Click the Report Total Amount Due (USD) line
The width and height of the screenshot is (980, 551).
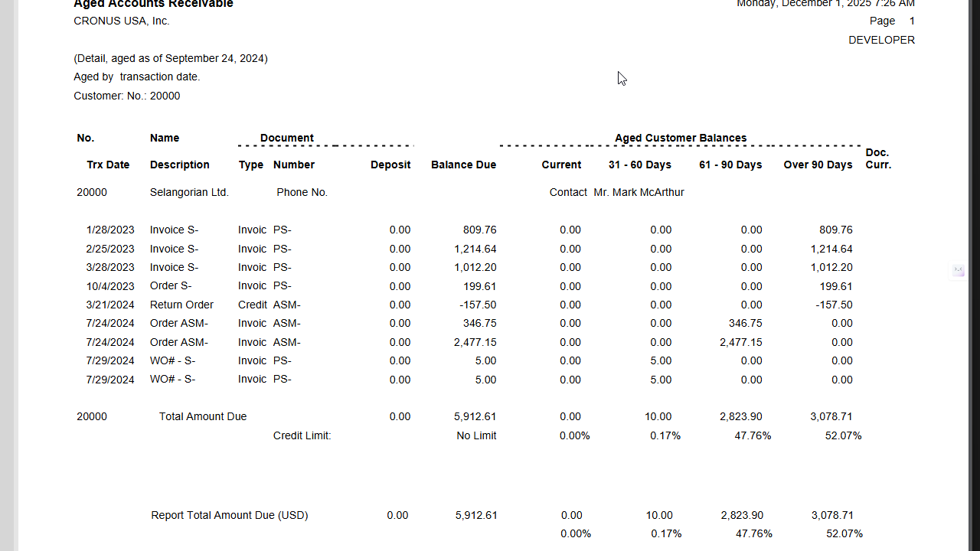229,515
